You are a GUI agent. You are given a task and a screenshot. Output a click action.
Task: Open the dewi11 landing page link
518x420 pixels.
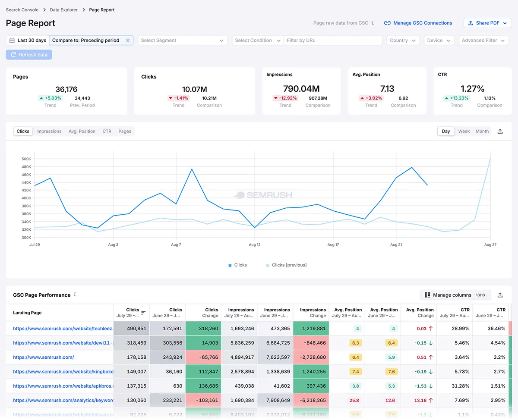point(63,343)
